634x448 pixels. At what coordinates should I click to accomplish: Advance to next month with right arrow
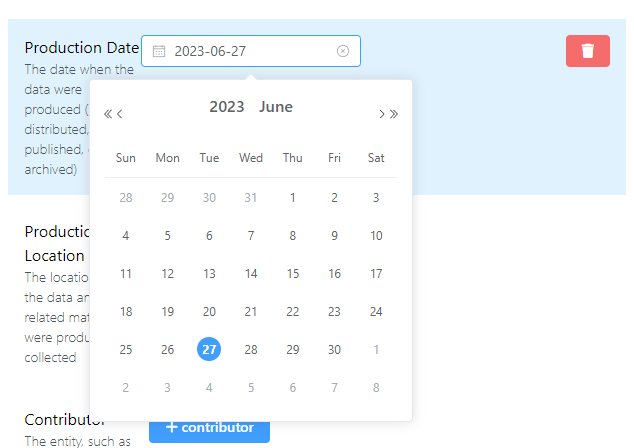point(381,114)
